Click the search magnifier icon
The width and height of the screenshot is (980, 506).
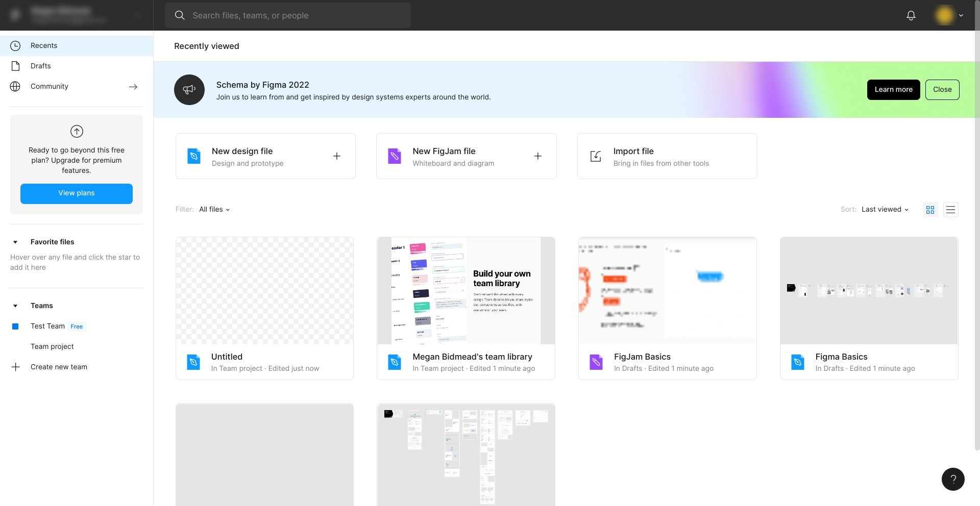(180, 15)
